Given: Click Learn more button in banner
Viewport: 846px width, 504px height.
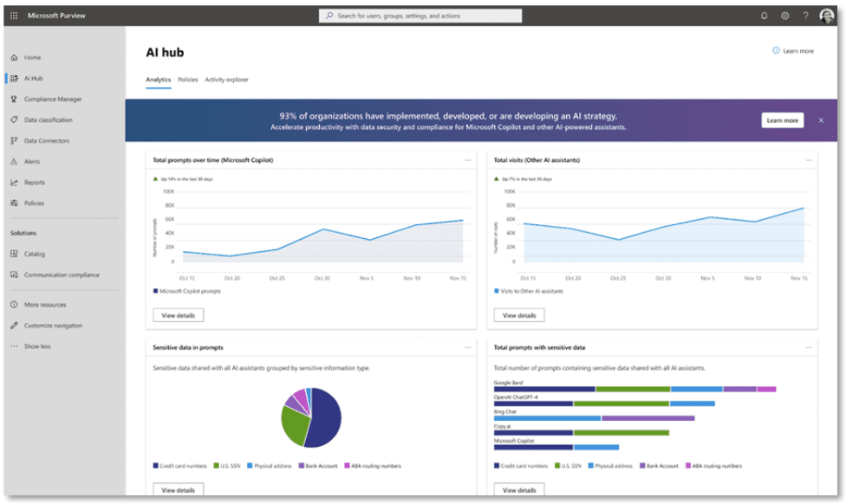Looking at the screenshot, I should pyautogui.click(x=783, y=120).
